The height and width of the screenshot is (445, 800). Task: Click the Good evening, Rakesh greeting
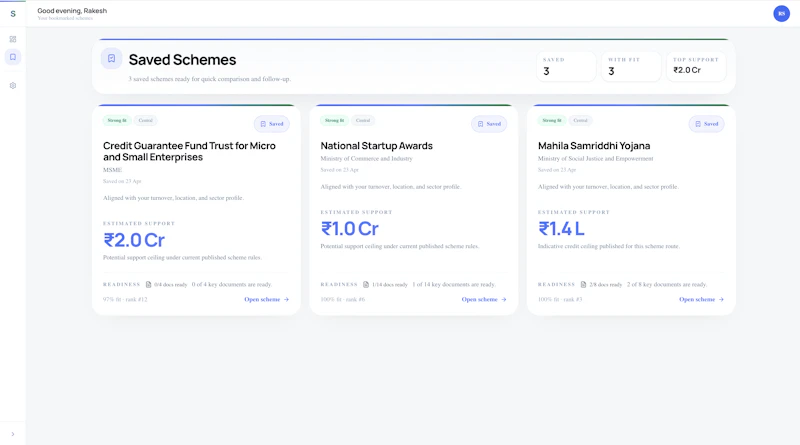[72, 11]
